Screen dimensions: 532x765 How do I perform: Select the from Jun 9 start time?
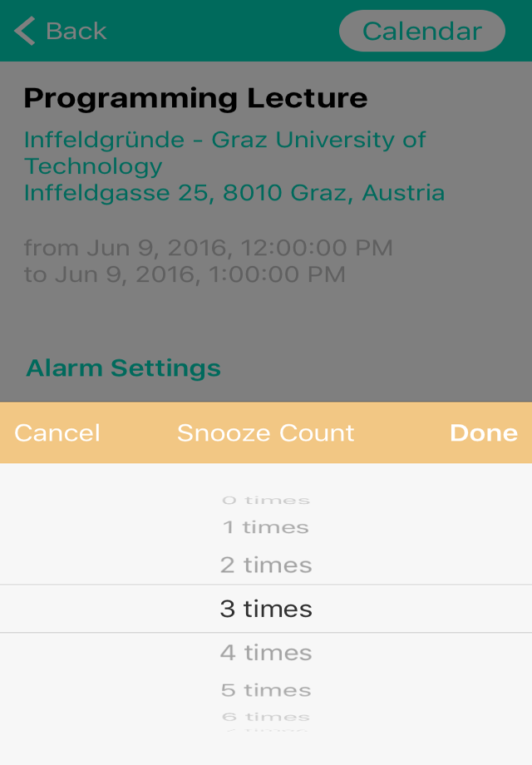point(208,248)
